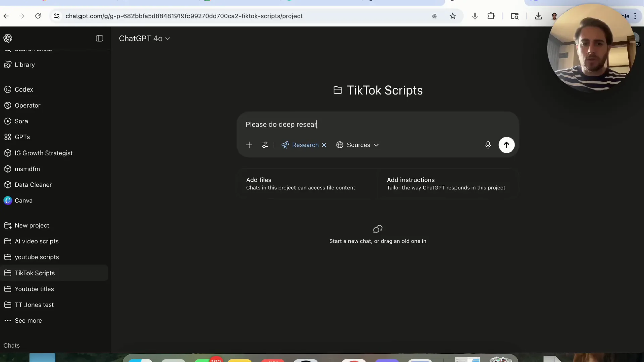This screenshot has height=362, width=644.
Task: Open the browser extensions puzzle icon
Action: [491, 16]
